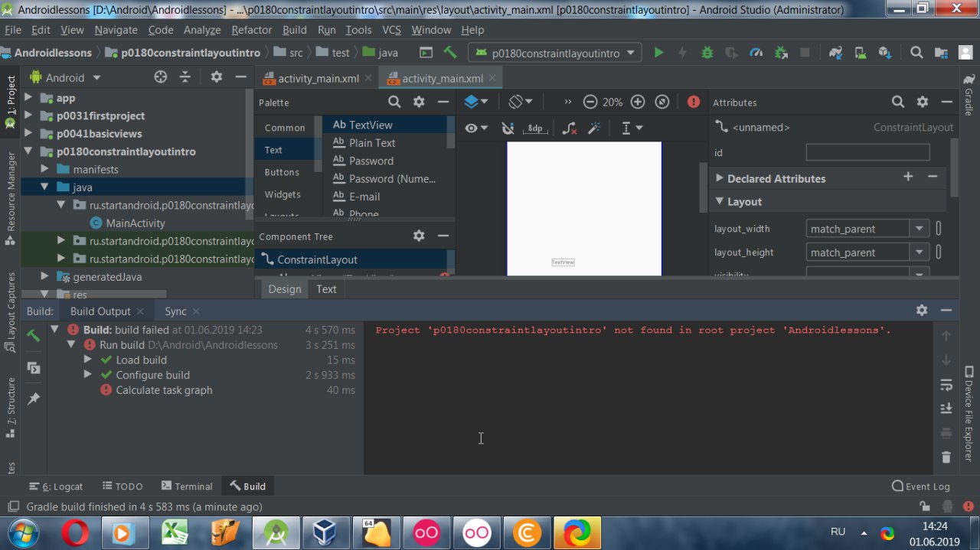The height and width of the screenshot is (550, 980).
Task: Open the Logcat tool window
Action: [56, 486]
